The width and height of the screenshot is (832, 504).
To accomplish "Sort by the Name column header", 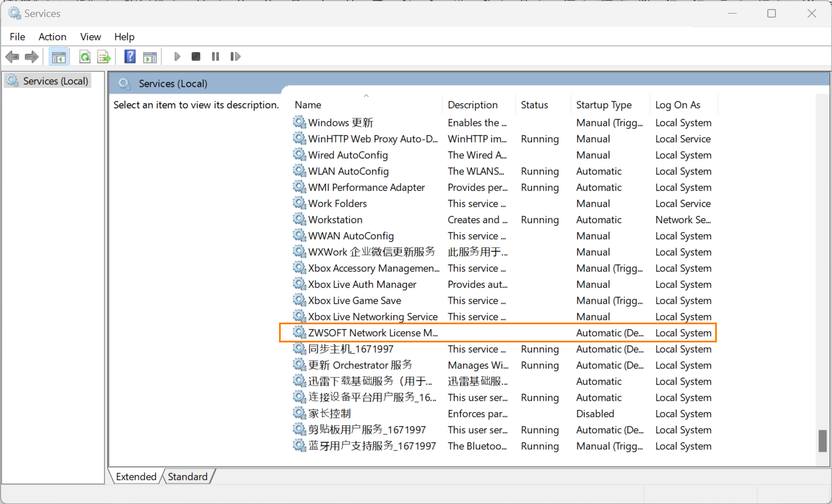I will point(368,105).
